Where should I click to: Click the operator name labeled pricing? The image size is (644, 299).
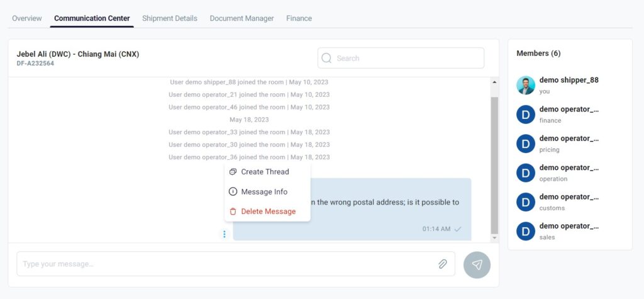569,138
